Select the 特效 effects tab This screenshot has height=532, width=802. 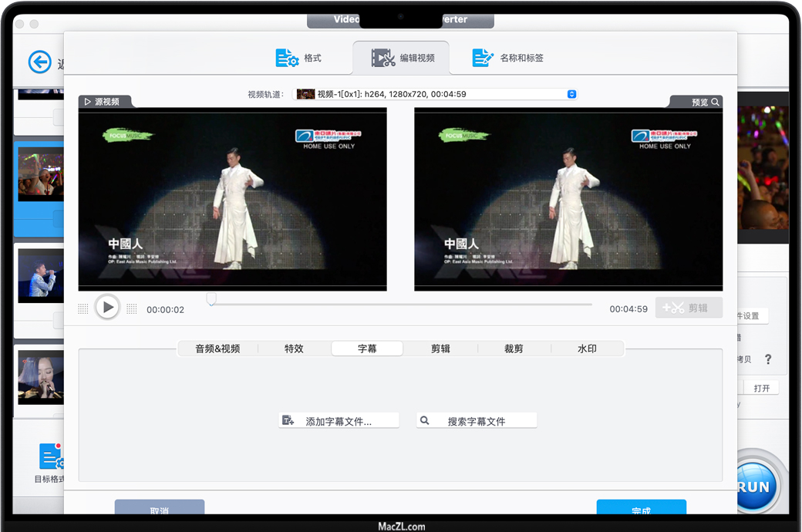pyautogui.click(x=294, y=348)
